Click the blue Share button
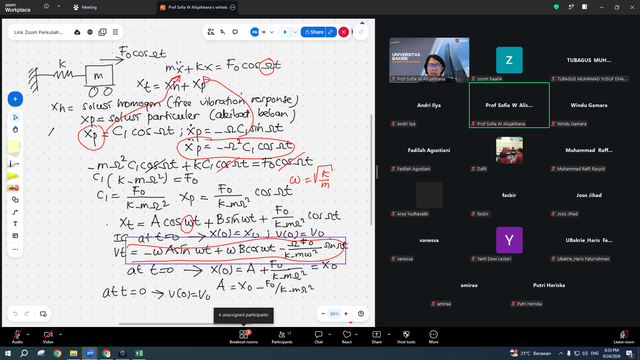 pyautogui.click(x=314, y=32)
